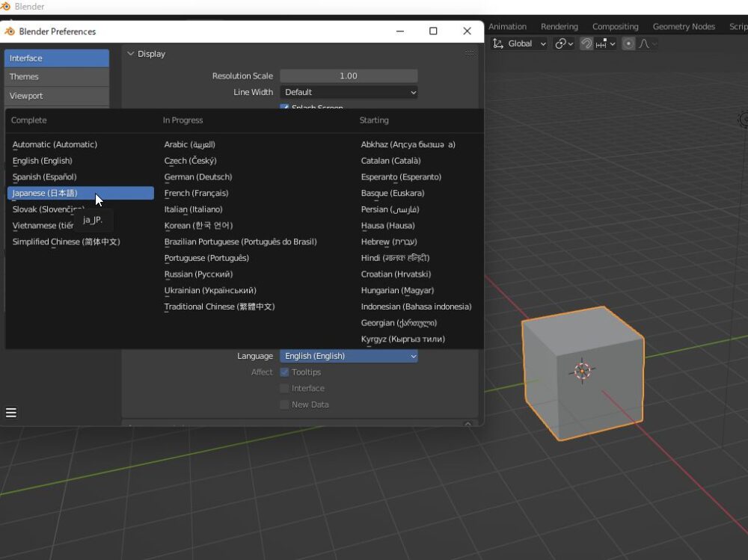Viewport: 748px width, 560px height.
Task: Open the proportional editing falloff curve menu
Action: click(647, 44)
